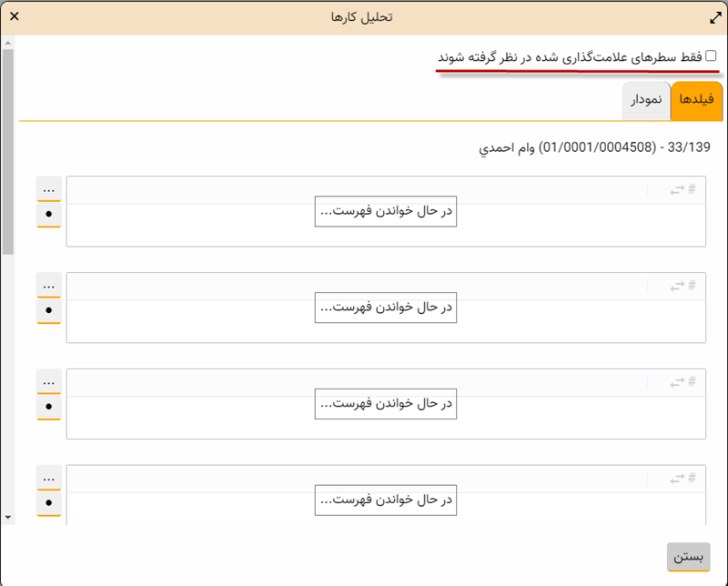Maximize the تحلیل کارها dialog with the expand icon
The height and width of the screenshot is (586, 728).
click(x=714, y=16)
